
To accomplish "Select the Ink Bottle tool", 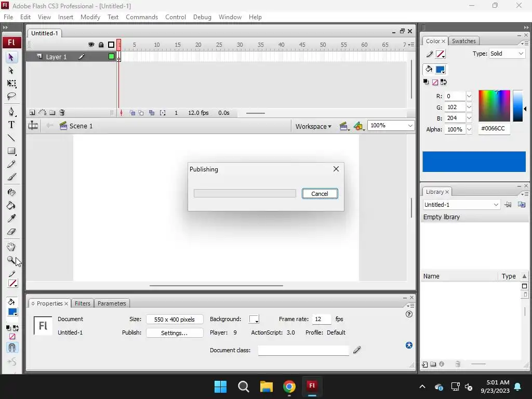I will [x=11, y=192].
